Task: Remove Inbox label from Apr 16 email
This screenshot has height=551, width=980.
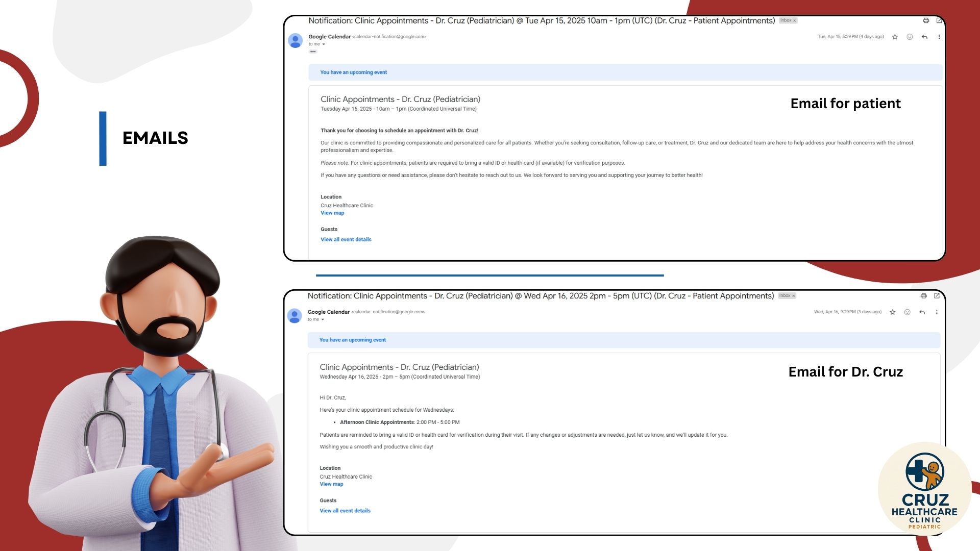Action: [x=793, y=296]
